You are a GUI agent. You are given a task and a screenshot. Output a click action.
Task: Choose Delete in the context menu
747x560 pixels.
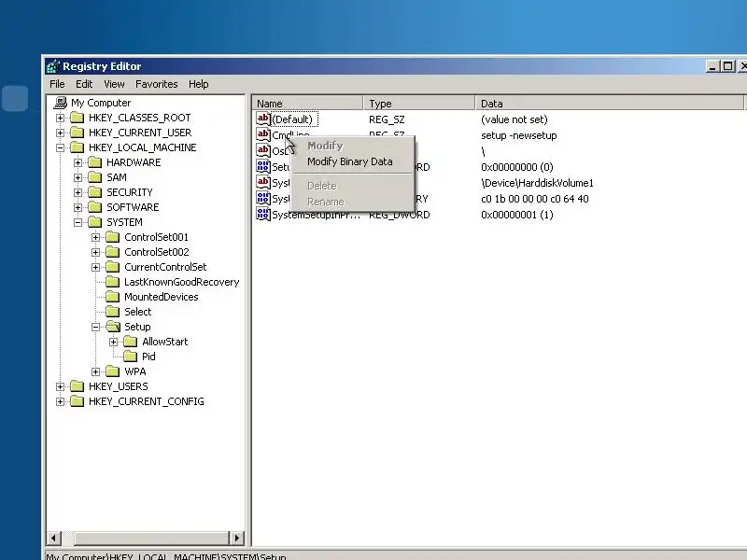(x=353, y=186)
